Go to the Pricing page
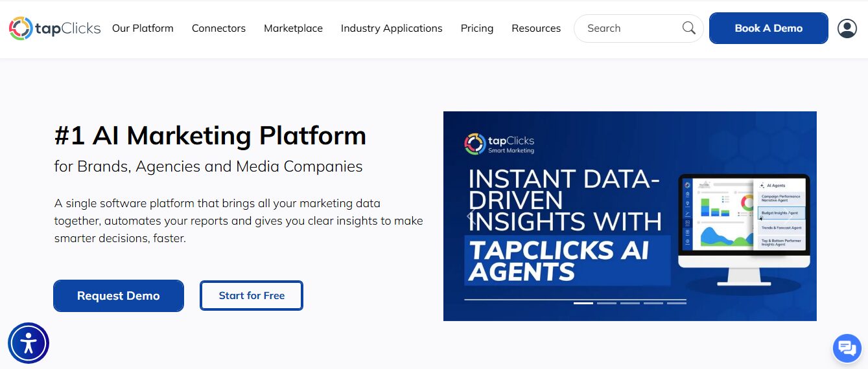The height and width of the screenshot is (369, 868). [x=477, y=28]
